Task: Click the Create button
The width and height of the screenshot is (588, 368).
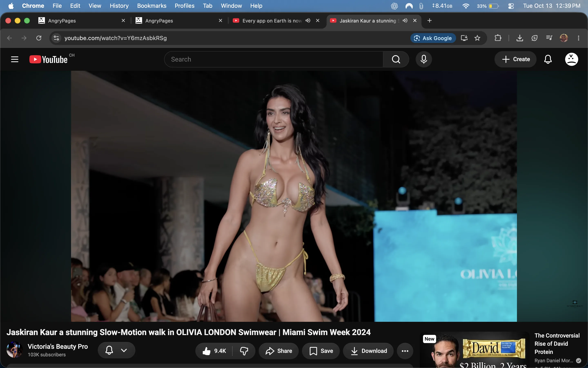Action: point(515,59)
